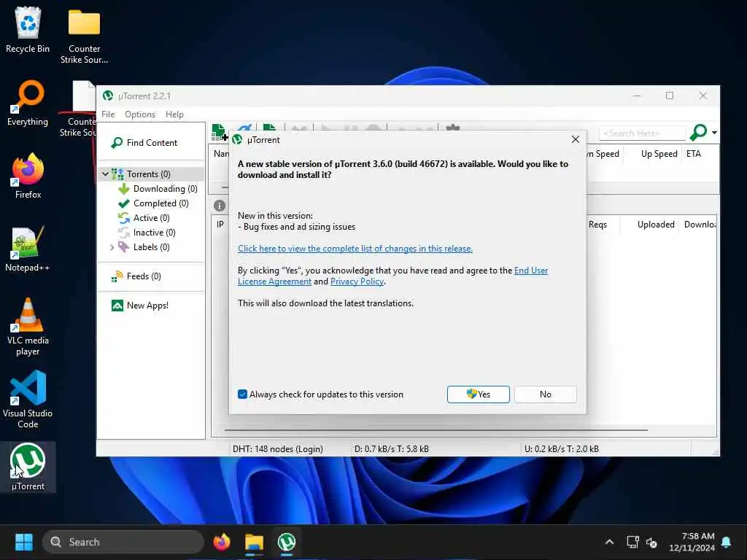Click the New Apps icon

click(x=117, y=306)
